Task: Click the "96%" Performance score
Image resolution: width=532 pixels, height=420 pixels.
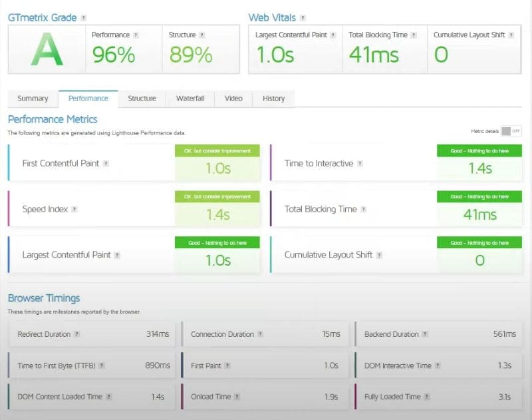Action: [114, 55]
